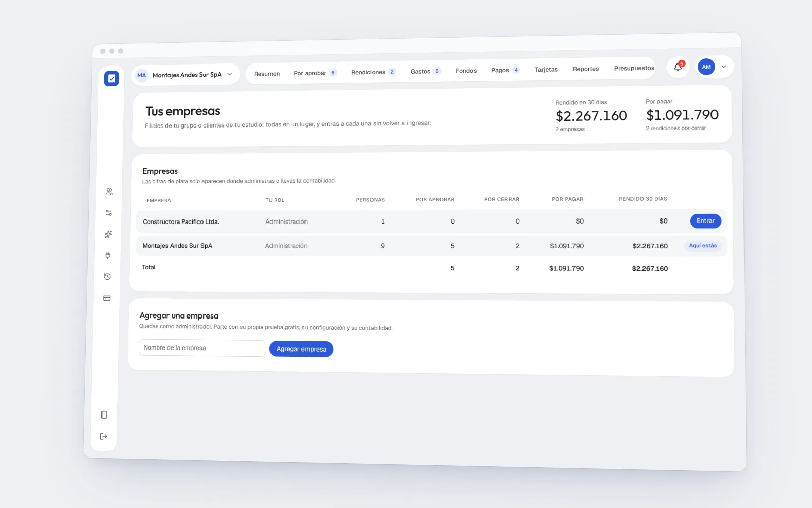Open the Gastos tab
This screenshot has width=812, height=508.
425,71
